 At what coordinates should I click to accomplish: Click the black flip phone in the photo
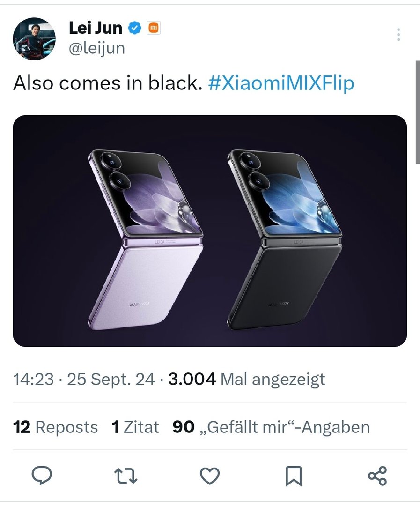tap(284, 239)
